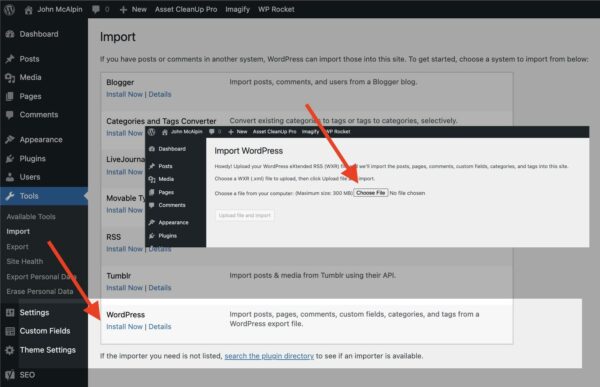Click No file chosen text
Viewport: 600px width, 387px height.
(x=407, y=193)
